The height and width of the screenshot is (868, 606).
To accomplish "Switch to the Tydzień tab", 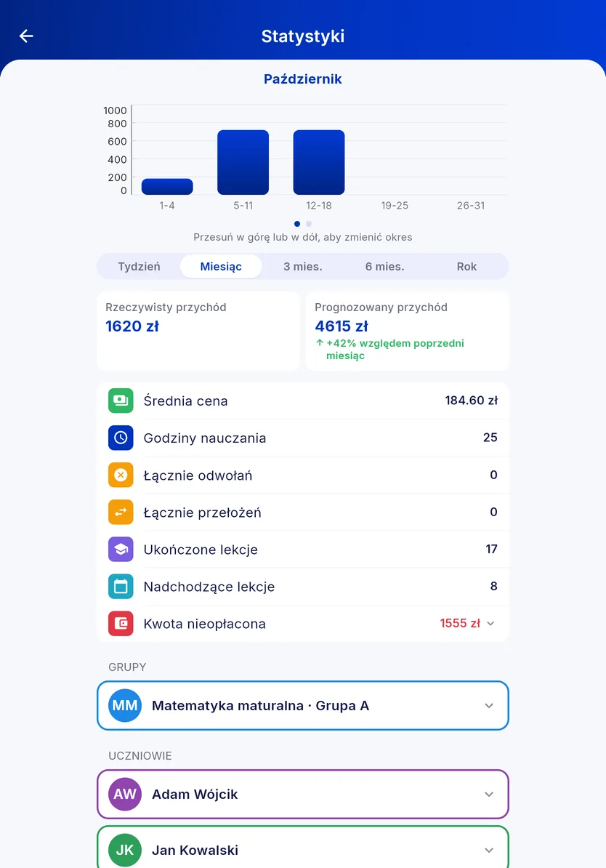I will coord(139,266).
